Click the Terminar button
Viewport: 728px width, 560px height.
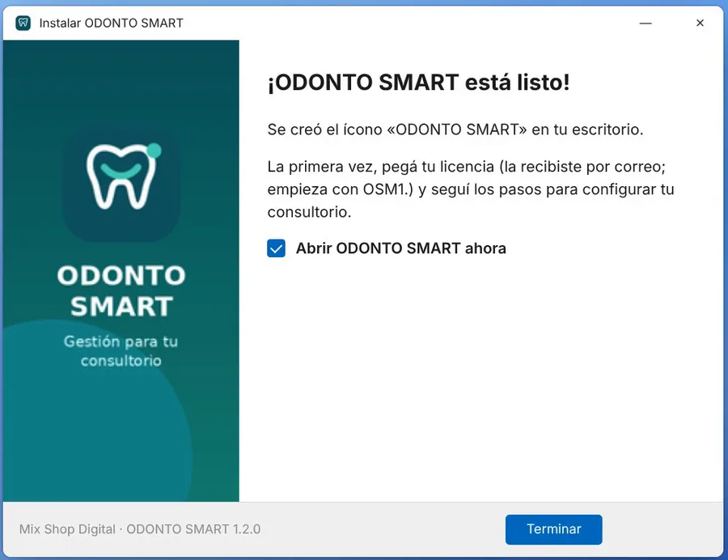tap(553, 529)
